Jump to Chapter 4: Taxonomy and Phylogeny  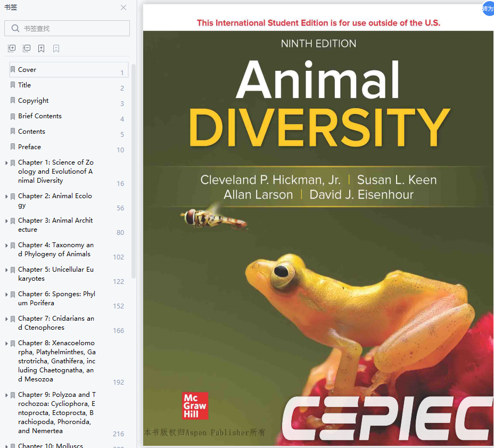coord(56,250)
